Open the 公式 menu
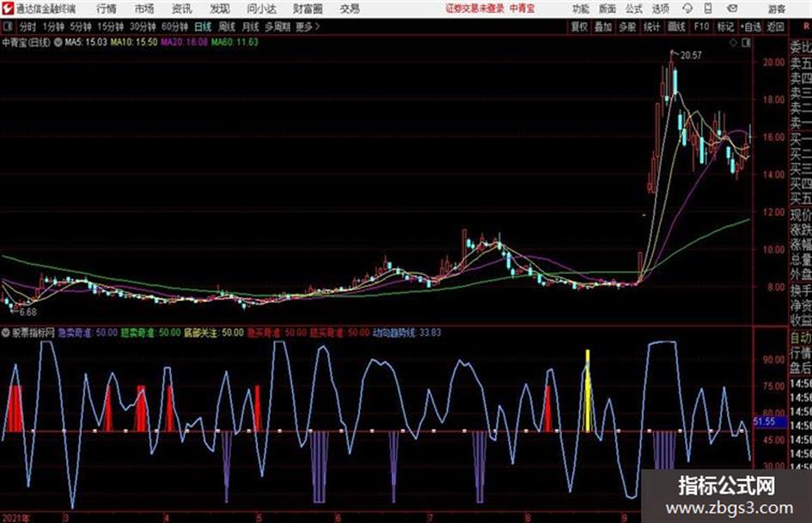Viewport: 812px width, 523px height. (x=634, y=9)
